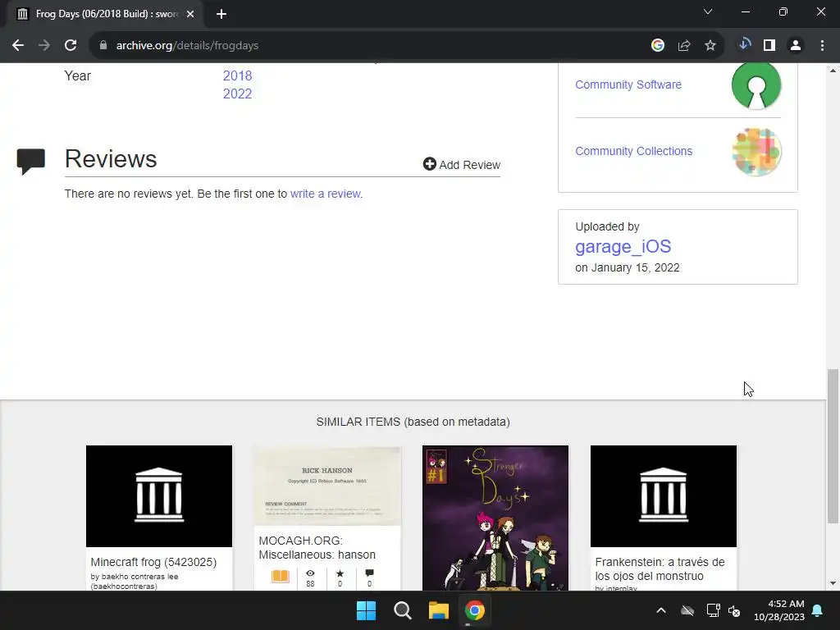
Task: Open MOCAGH.ORG Rick Hanson thumbnail
Action: [x=327, y=486]
